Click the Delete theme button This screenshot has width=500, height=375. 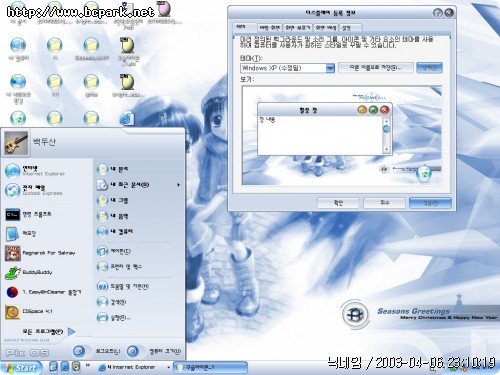click(429, 68)
